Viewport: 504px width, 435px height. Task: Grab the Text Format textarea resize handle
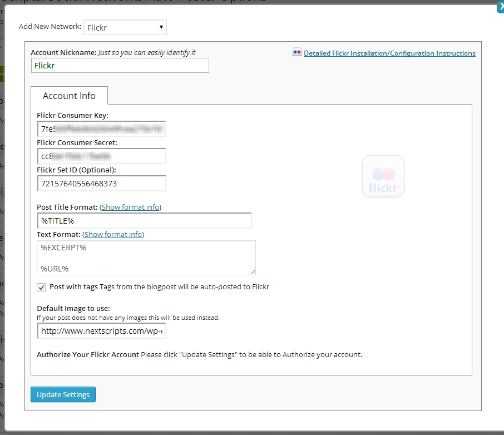click(x=253, y=273)
